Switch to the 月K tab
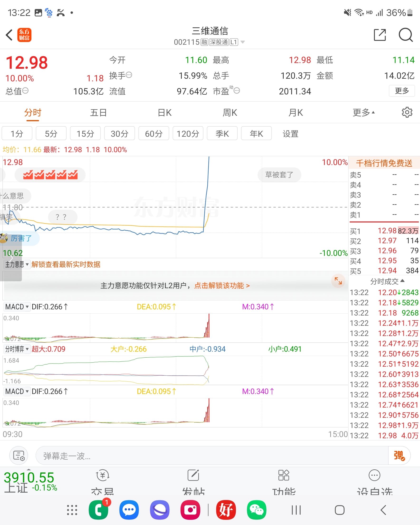This screenshot has width=420, height=525. click(296, 113)
